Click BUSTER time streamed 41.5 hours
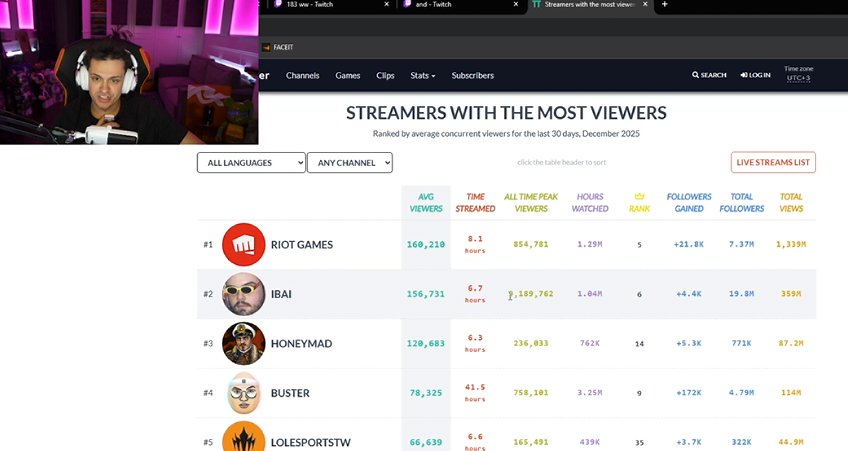 [475, 393]
